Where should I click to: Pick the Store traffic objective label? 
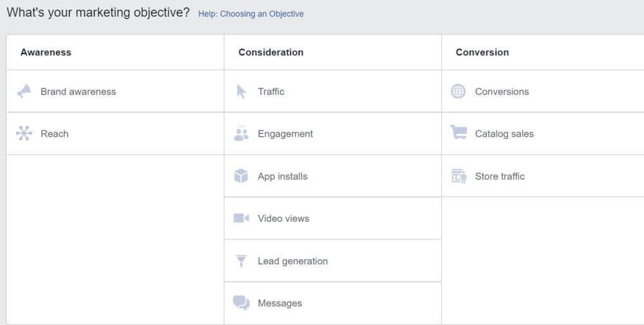click(x=500, y=176)
